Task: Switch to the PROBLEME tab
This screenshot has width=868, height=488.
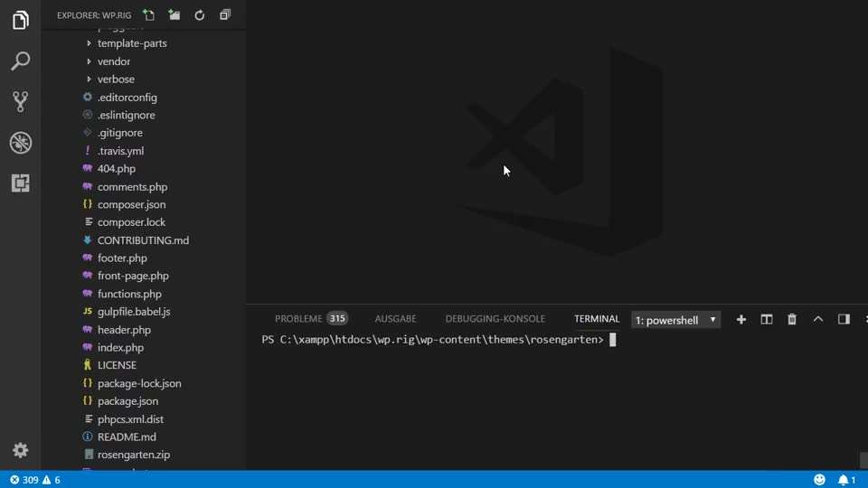Action: (298, 319)
